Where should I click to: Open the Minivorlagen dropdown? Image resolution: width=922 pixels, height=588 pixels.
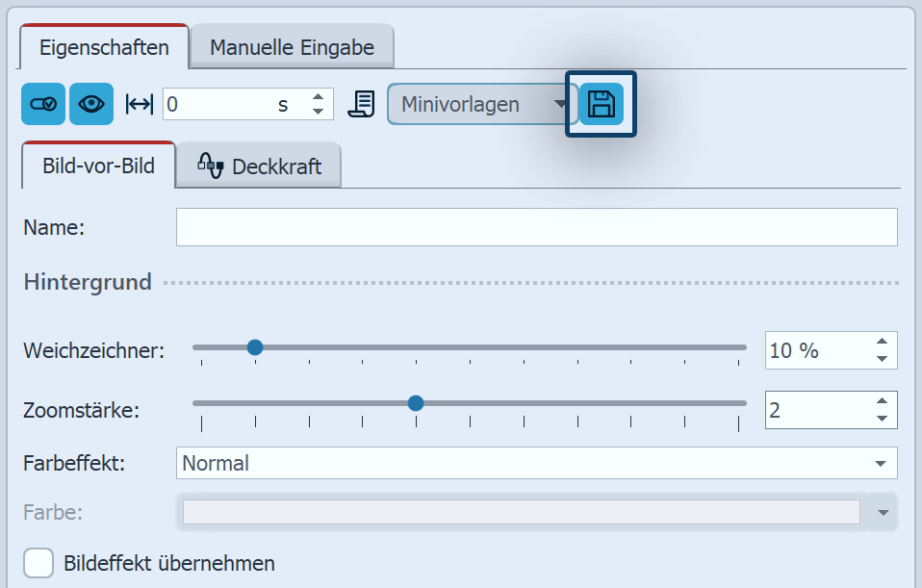tap(481, 104)
